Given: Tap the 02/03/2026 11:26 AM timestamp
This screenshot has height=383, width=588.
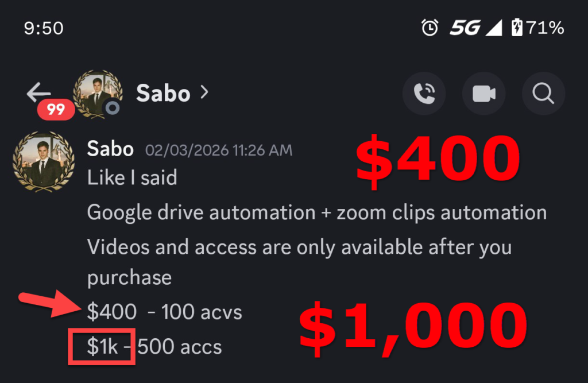Looking at the screenshot, I should pos(218,151).
